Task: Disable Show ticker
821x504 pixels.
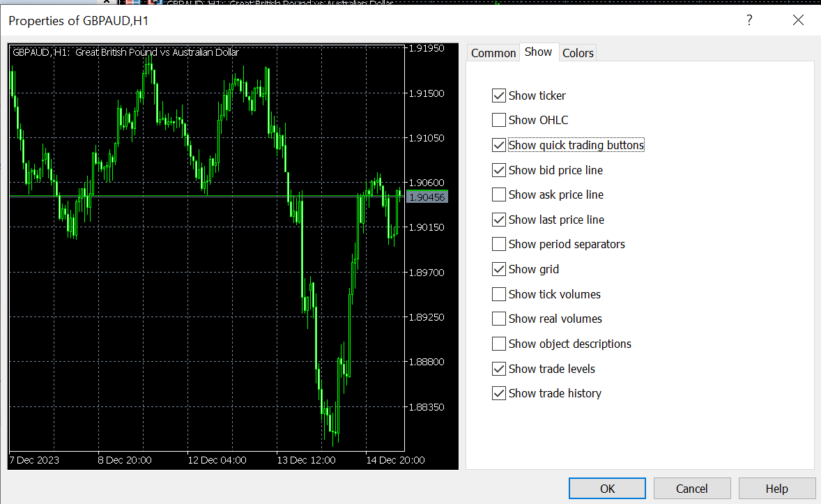Action: pos(499,95)
